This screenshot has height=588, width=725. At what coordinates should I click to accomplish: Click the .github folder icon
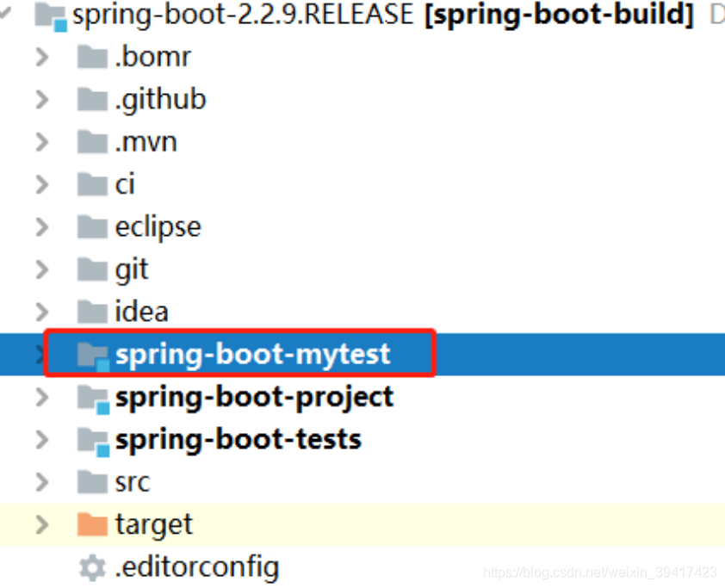[92, 99]
